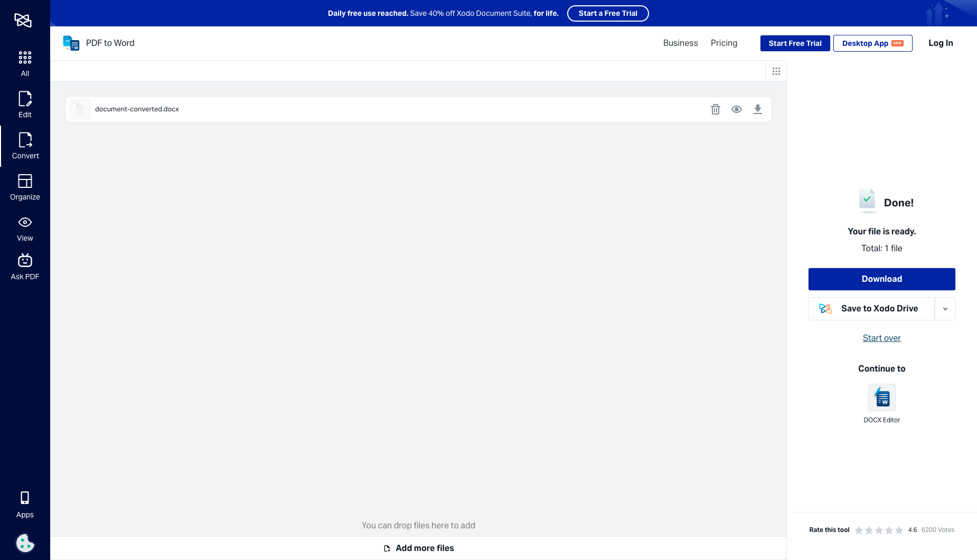Viewport: 977px width, 560px height.
Task: Open the View tools in sidebar
Action: click(x=25, y=228)
